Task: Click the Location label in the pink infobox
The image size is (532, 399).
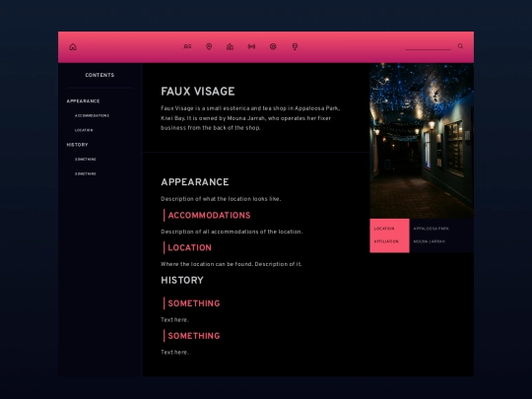Action: [384, 229]
